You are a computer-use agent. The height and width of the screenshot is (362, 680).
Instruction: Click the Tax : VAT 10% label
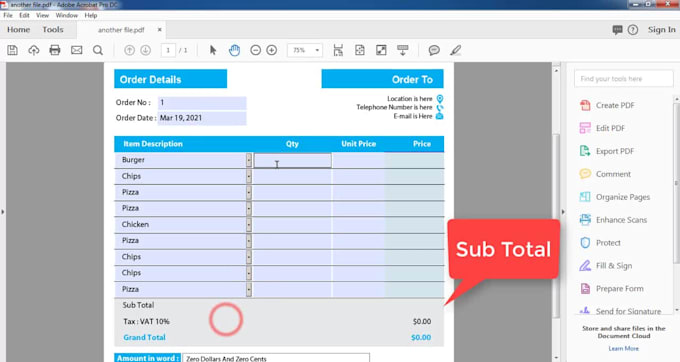point(147,322)
